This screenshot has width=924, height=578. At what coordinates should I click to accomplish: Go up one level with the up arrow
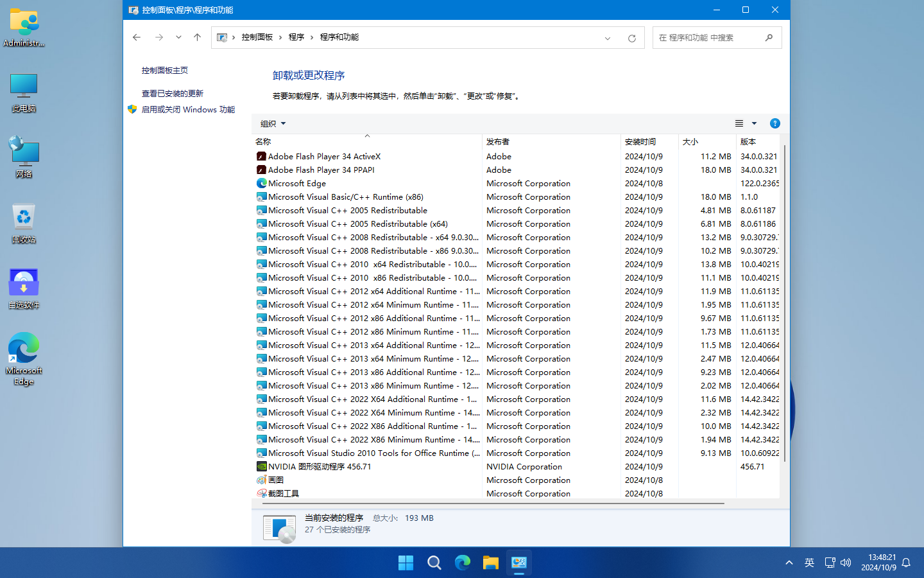[x=198, y=37]
